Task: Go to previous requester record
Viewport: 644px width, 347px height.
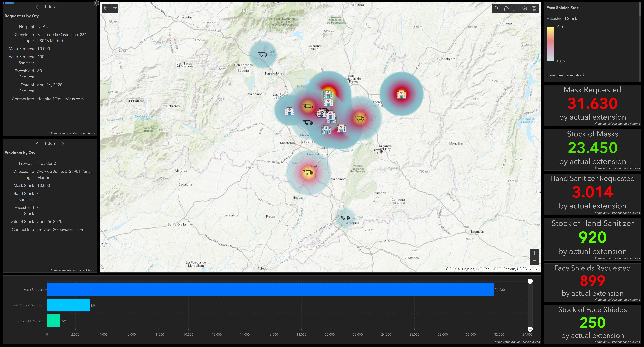Action: coord(37,7)
